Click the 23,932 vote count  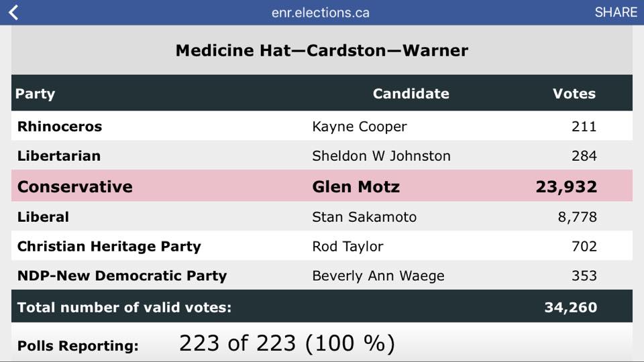click(566, 186)
